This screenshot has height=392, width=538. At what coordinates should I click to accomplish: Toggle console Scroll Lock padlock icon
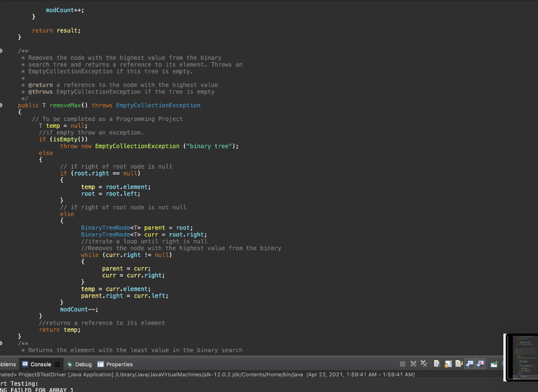[448, 364]
